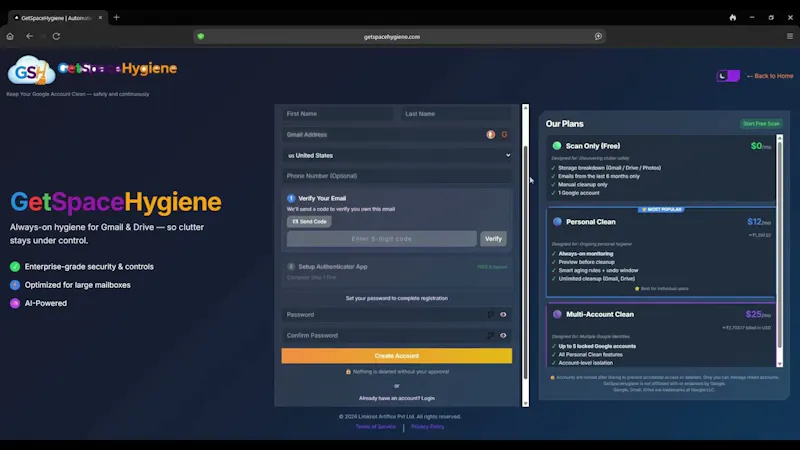This screenshot has height=450, width=800.
Task: Open a new browser tab
Action: [x=116, y=17]
